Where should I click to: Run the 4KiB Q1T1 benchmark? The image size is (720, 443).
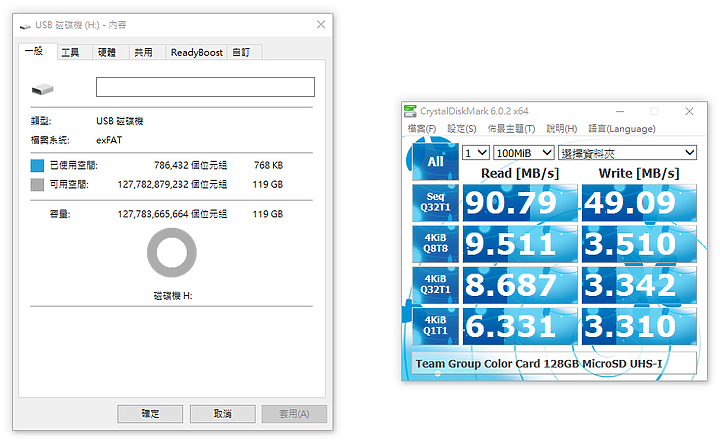435,326
